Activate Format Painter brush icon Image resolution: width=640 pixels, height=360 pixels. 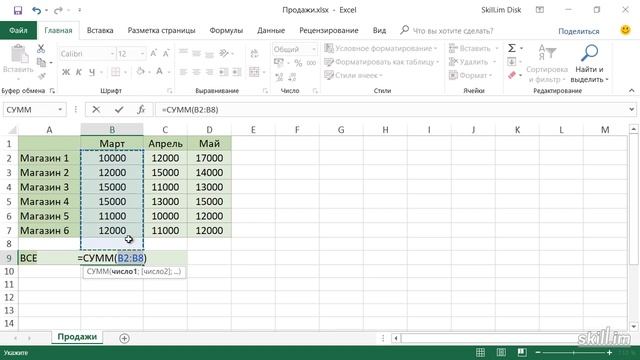click(x=41, y=76)
